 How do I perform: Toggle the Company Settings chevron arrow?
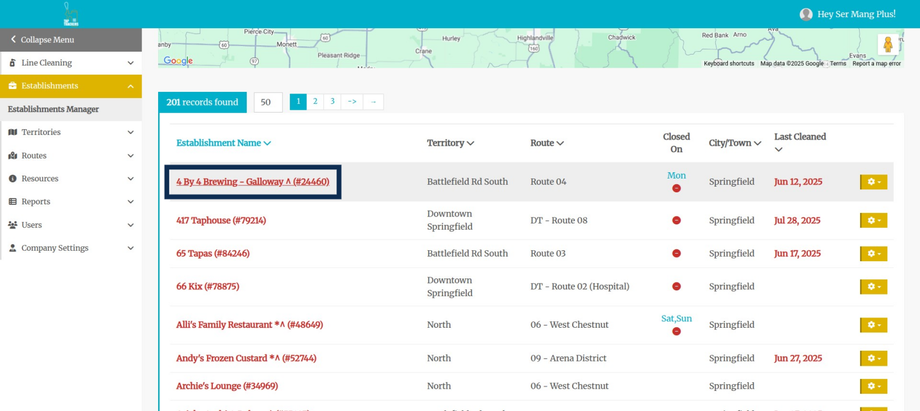pyautogui.click(x=130, y=248)
